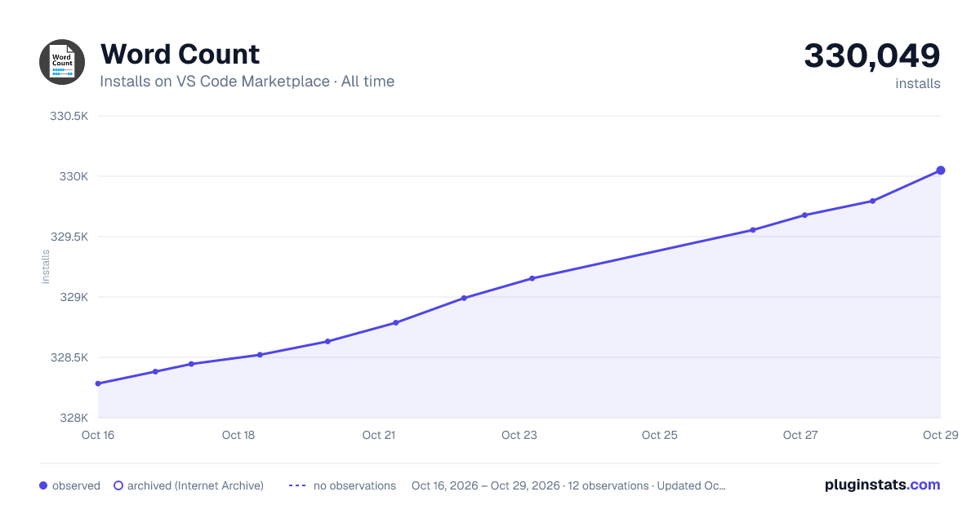Click the 'archived (Internet Archive)' legend label
The width and height of the screenshot is (980, 514).
[x=195, y=485]
